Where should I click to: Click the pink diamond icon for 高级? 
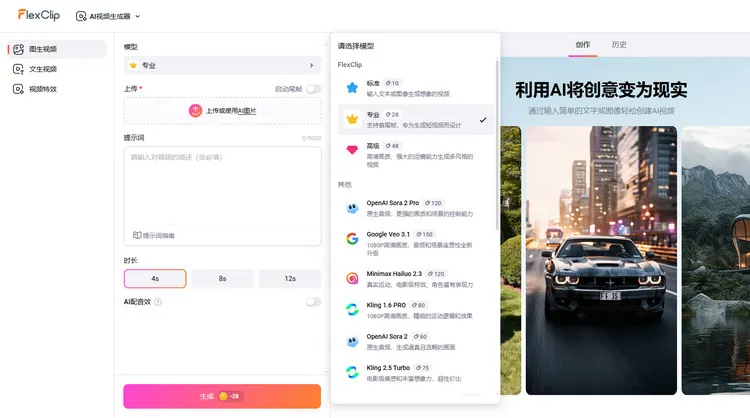(x=352, y=150)
